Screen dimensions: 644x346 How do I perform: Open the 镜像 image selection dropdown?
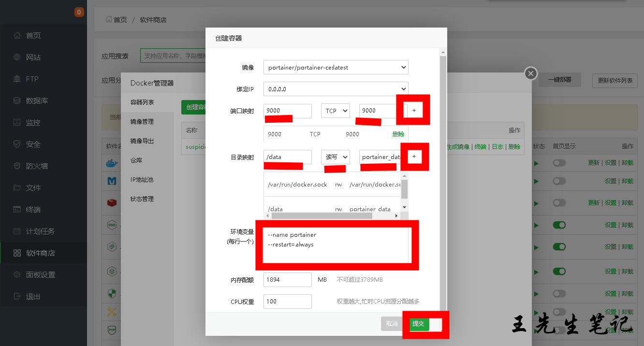[336, 67]
